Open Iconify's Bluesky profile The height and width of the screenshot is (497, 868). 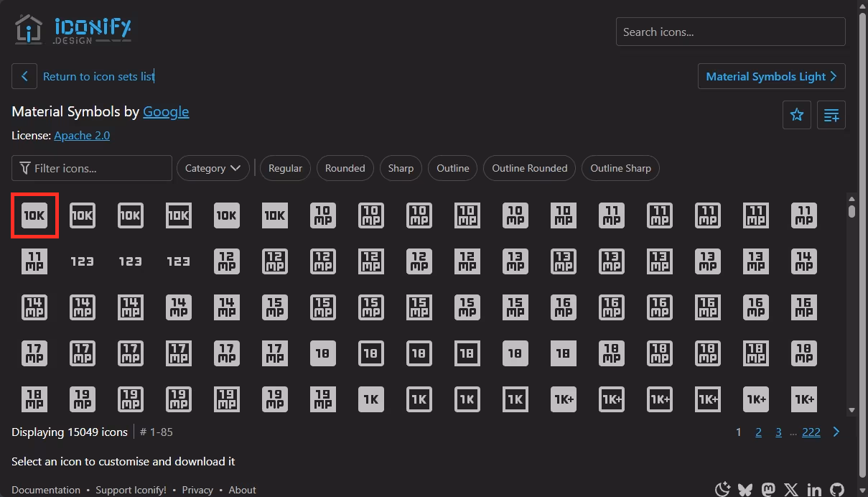click(745, 489)
